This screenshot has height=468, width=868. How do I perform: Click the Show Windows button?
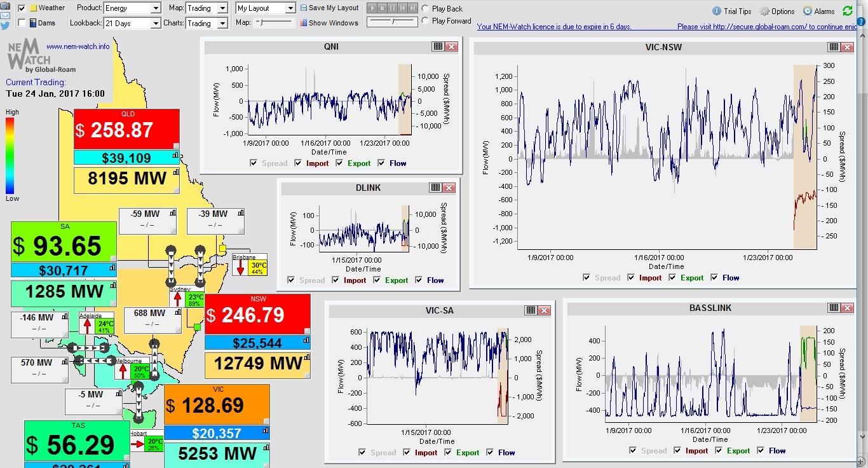[x=329, y=23]
